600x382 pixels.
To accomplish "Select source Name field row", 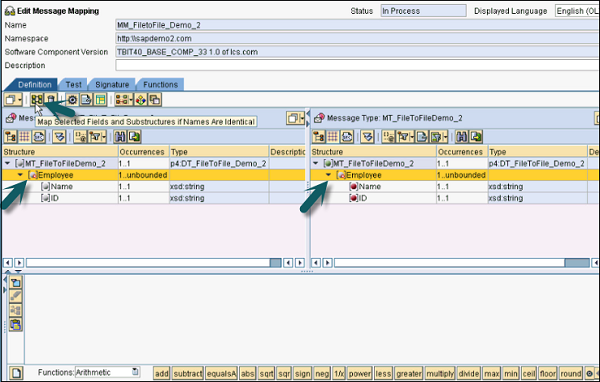I will tap(154, 186).
